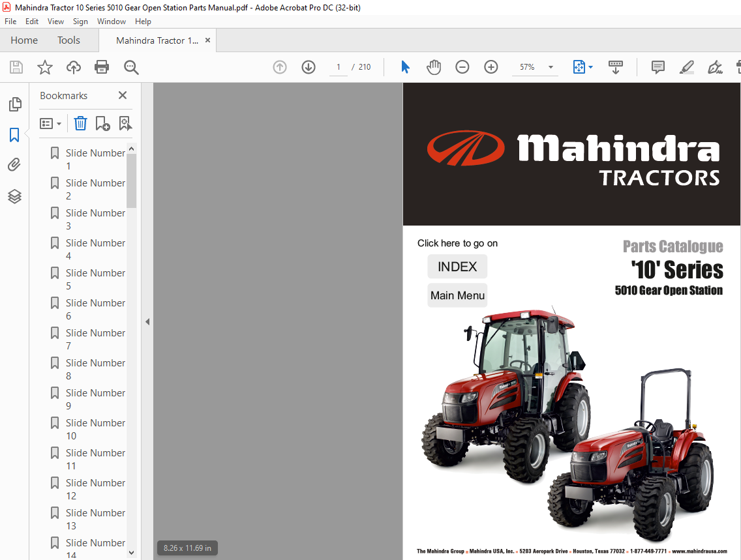
Task: Zoom out with minus button
Action: (462, 67)
